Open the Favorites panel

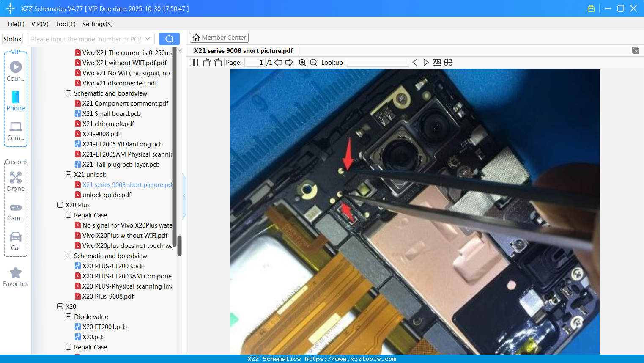[16, 277]
